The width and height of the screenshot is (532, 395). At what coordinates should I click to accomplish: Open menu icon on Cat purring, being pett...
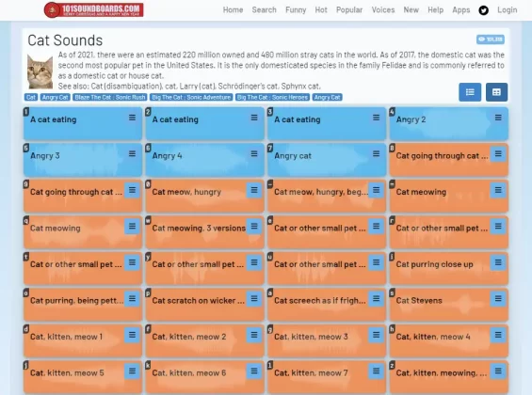click(132, 299)
